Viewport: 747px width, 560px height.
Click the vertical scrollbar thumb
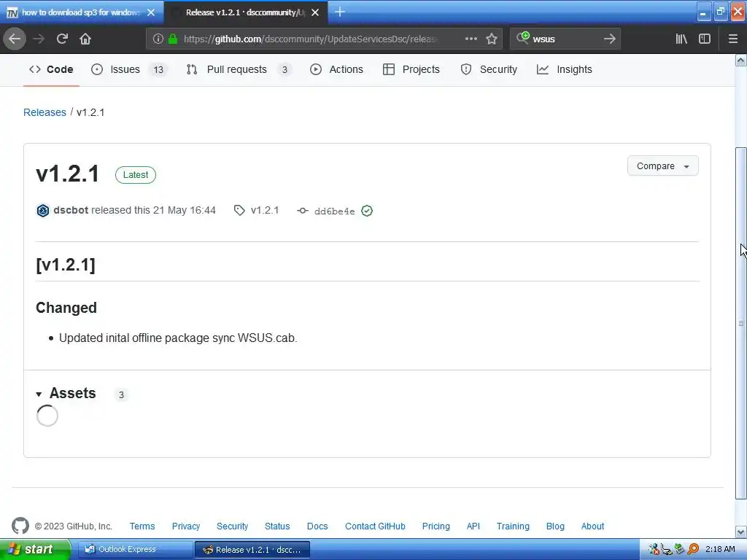coord(741,324)
